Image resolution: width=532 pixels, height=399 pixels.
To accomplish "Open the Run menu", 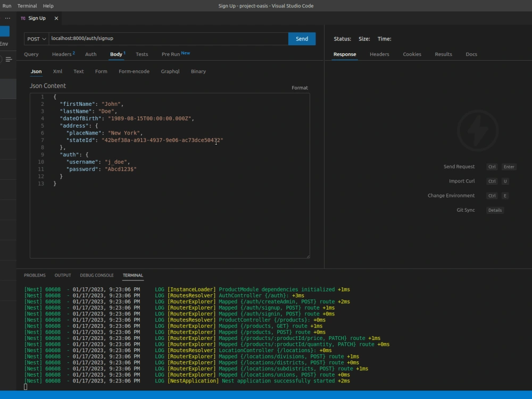I will [x=7, y=6].
